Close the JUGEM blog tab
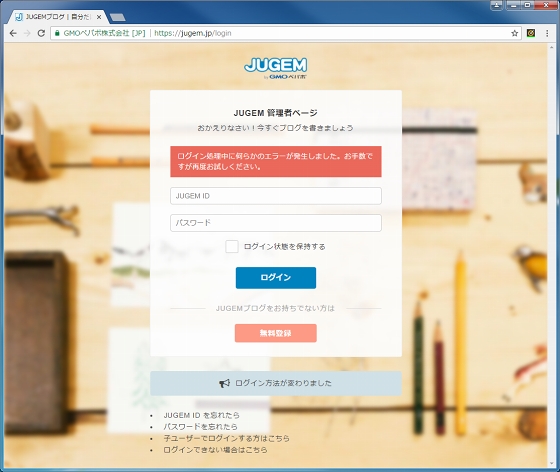This screenshot has width=560, height=472. click(99, 17)
